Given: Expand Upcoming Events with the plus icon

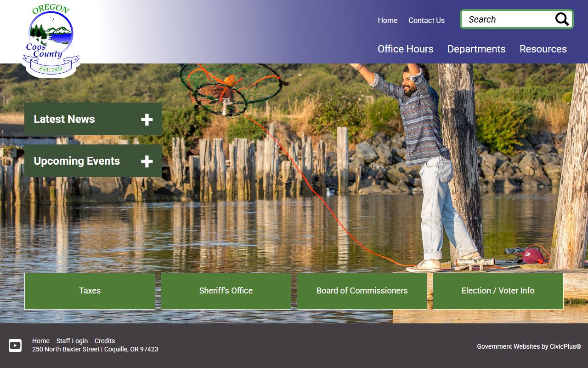Looking at the screenshot, I should [147, 161].
